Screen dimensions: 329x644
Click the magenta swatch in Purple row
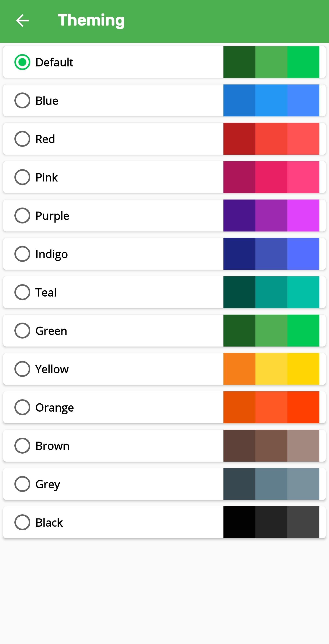[303, 216]
